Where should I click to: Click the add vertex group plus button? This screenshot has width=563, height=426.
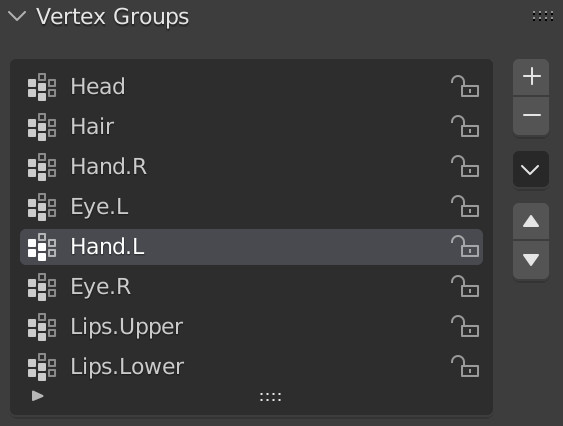click(x=531, y=77)
